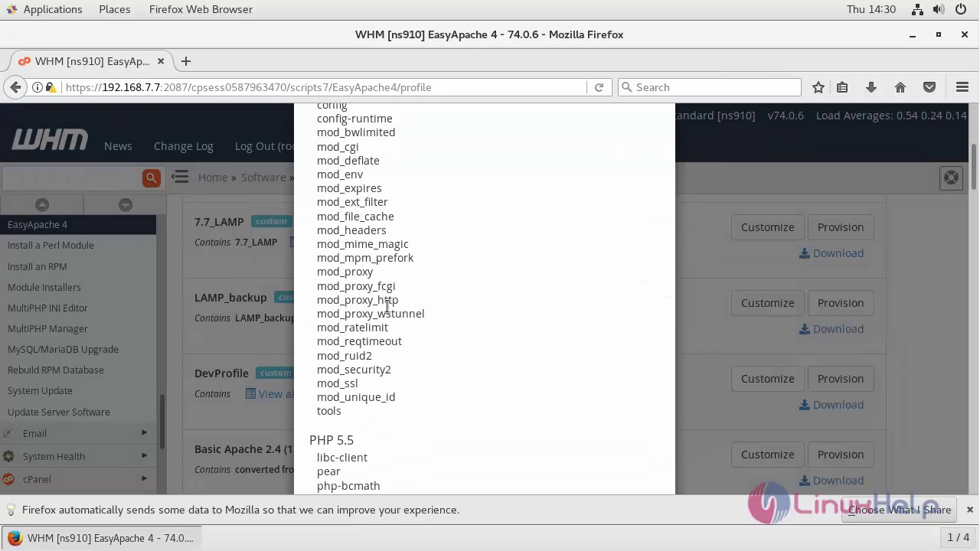Go to Firefox home page icon
This screenshot has width=980, height=551.
click(900, 87)
